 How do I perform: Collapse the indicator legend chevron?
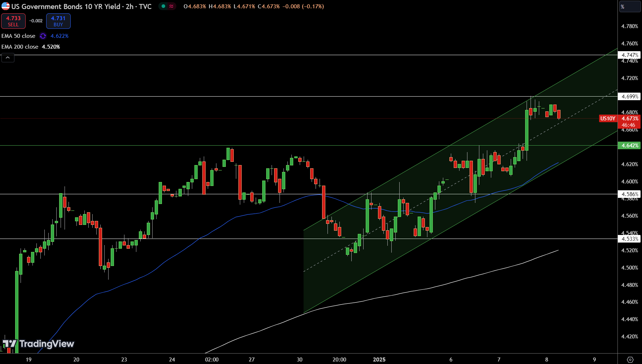pyautogui.click(x=8, y=58)
